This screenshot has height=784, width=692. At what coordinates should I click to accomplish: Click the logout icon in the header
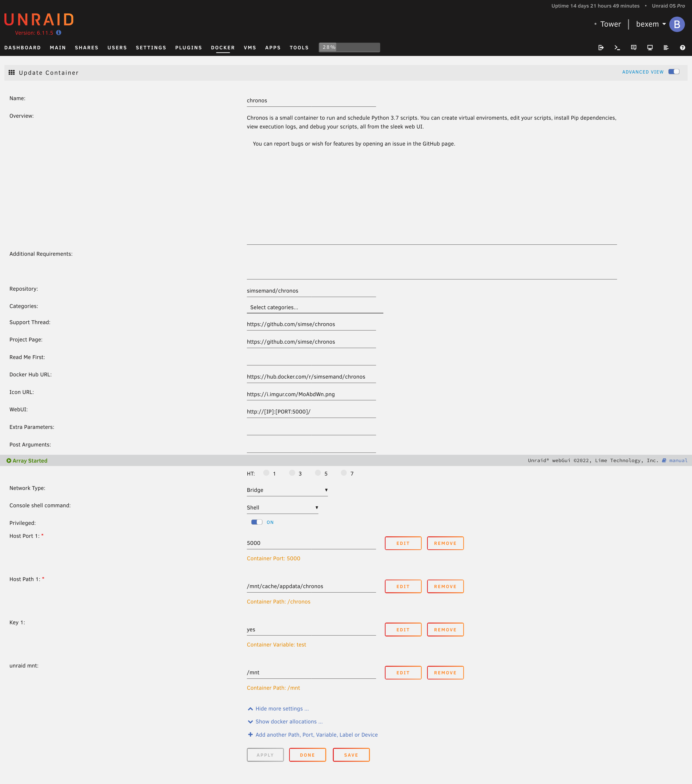601,48
